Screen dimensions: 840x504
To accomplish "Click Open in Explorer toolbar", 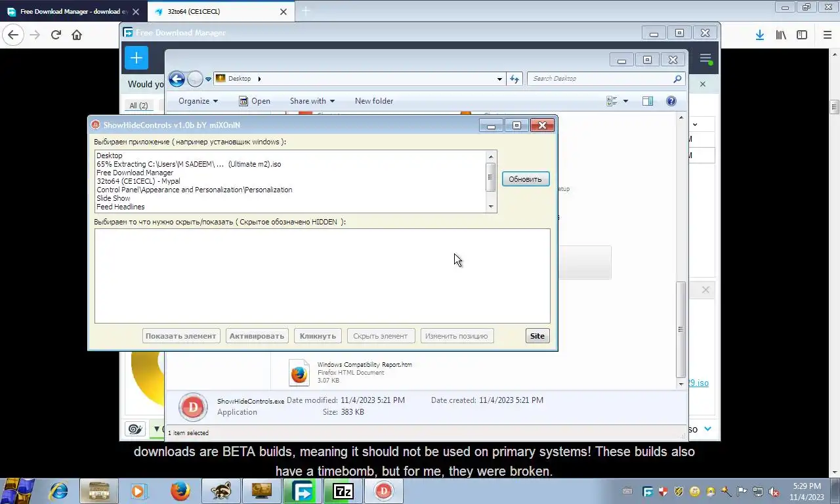I will coord(255,101).
